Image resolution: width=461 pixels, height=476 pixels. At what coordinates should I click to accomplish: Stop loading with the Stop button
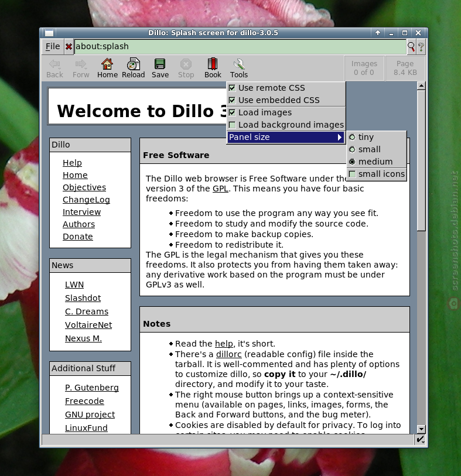point(186,68)
